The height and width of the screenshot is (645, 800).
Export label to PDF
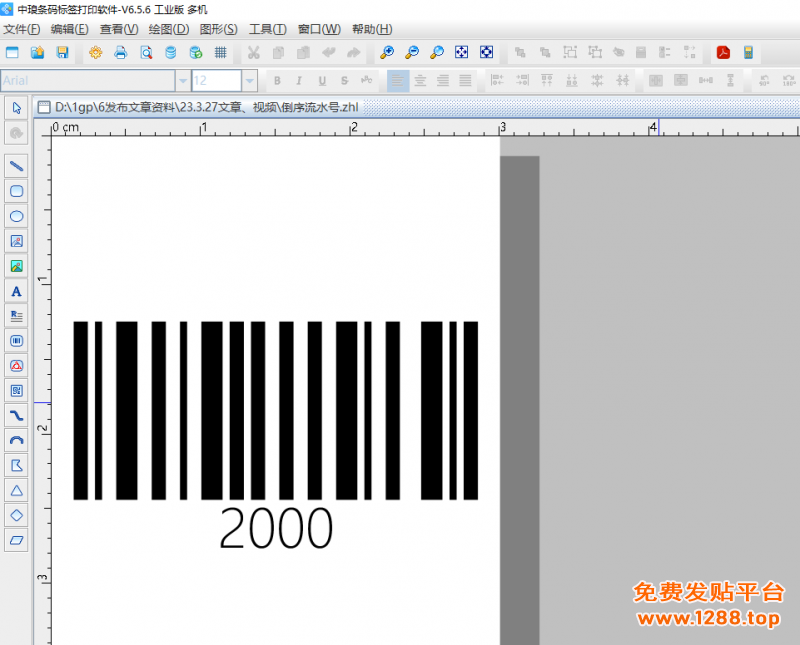[x=723, y=52]
